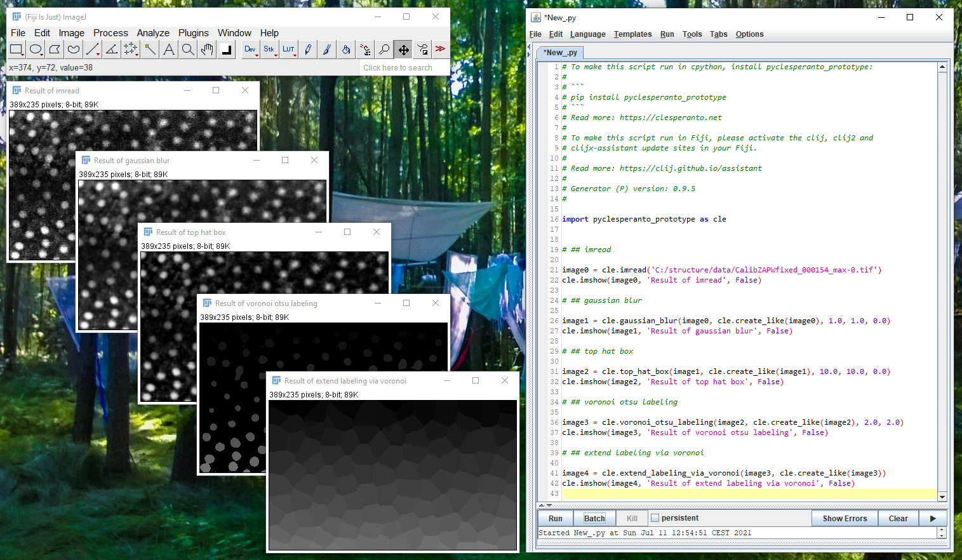This screenshot has height=560, width=962.
Task: Click the Kill button
Action: (632, 519)
